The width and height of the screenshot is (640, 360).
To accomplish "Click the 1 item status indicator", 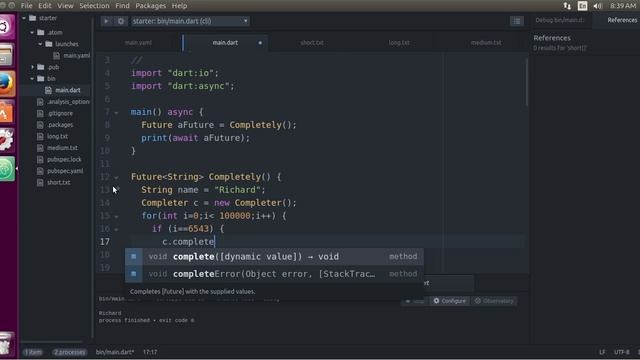I will click(33, 352).
